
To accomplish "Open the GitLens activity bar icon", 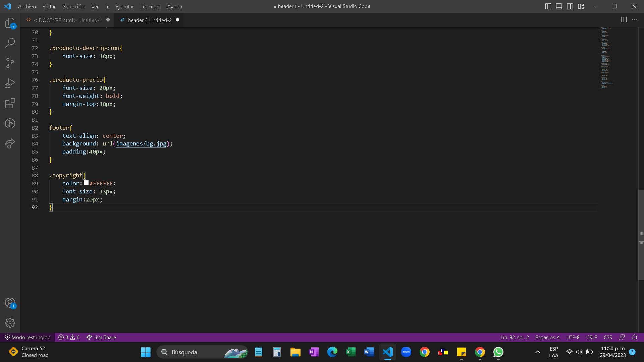I will [x=10, y=123].
